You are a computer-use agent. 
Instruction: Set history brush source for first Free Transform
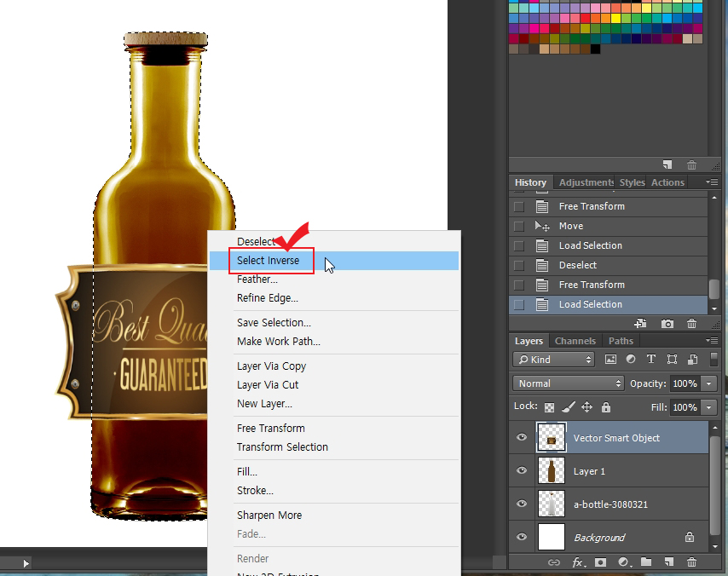coord(519,206)
